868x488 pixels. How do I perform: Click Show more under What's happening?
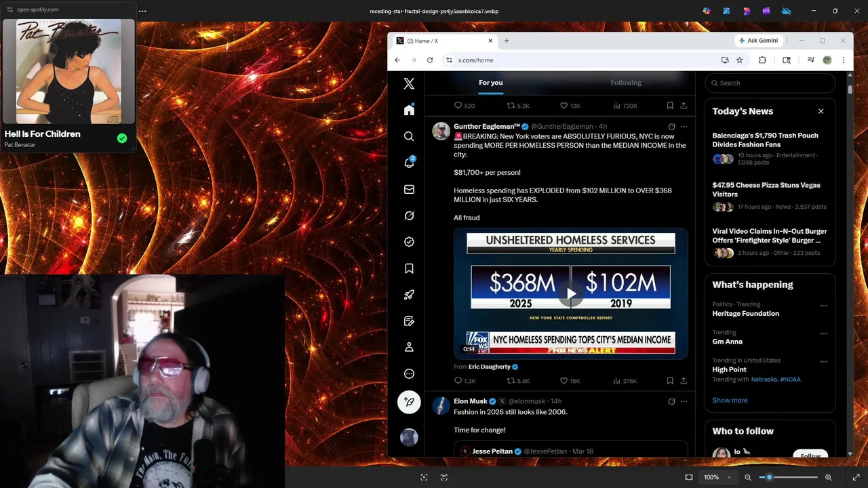click(730, 400)
